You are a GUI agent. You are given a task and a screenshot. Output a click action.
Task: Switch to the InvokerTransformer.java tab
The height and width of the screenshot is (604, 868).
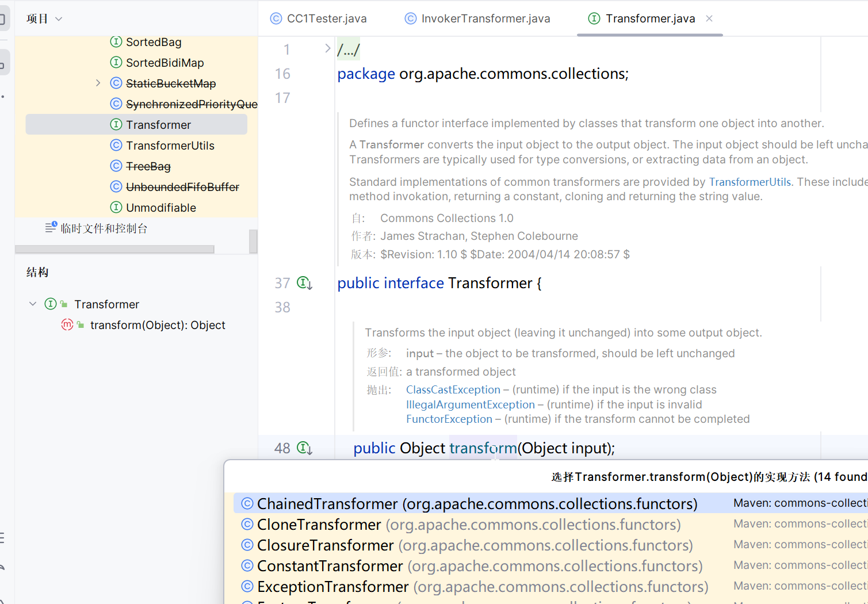[x=477, y=18]
